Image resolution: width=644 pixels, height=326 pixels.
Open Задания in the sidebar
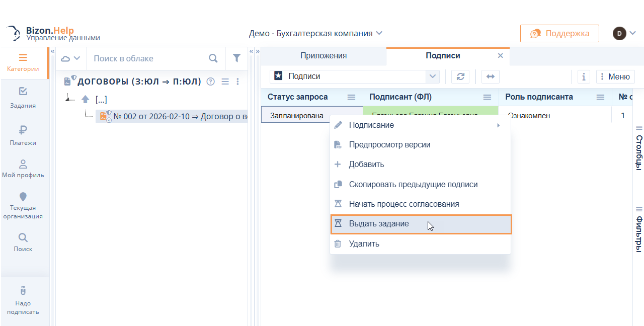tap(23, 98)
